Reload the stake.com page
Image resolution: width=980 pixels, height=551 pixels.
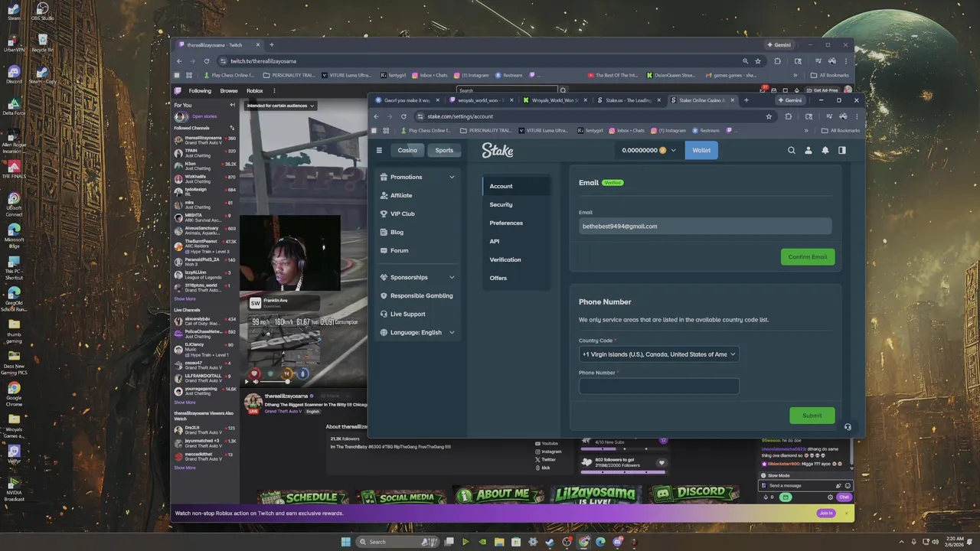[x=403, y=116]
